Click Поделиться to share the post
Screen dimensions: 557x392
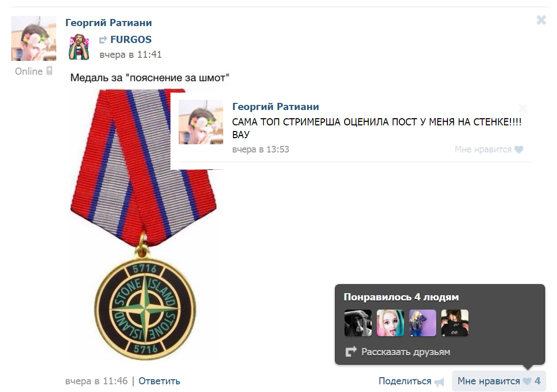[405, 381]
